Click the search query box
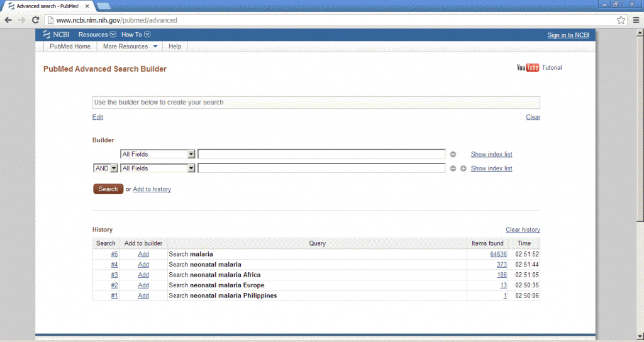This screenshot has height=342, width=644. (316, 102)
